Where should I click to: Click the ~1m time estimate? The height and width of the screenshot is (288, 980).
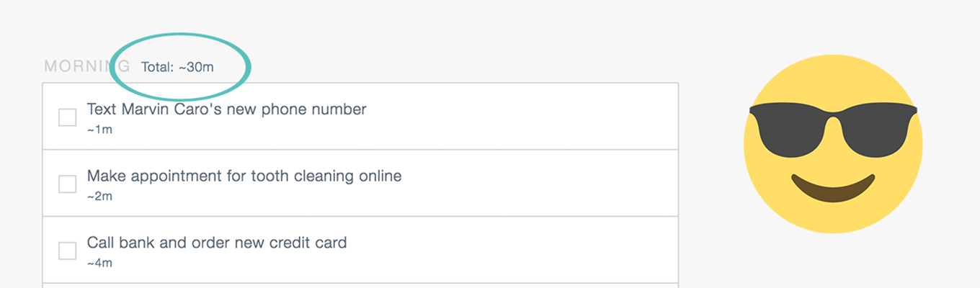tap(99, 130)
